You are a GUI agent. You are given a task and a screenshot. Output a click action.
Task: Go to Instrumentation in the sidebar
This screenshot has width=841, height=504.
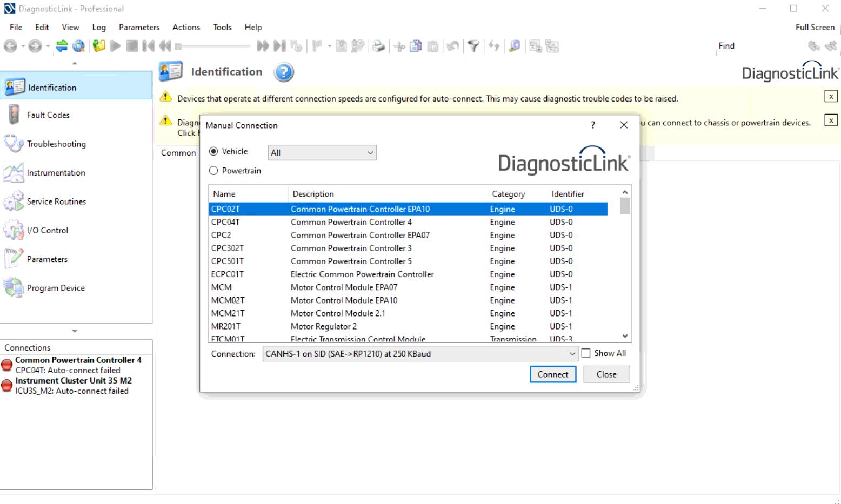[x=56, y=173]
